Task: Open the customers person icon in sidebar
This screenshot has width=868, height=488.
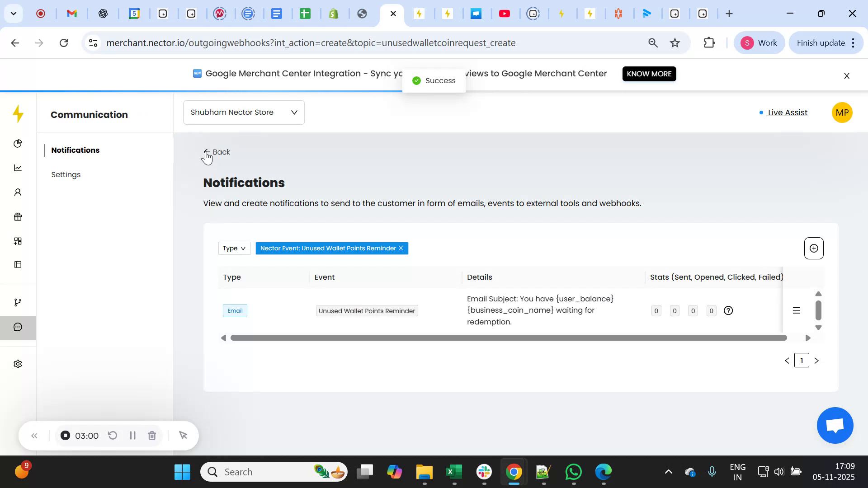Action: pyautogui.click(x=18, y=192)
